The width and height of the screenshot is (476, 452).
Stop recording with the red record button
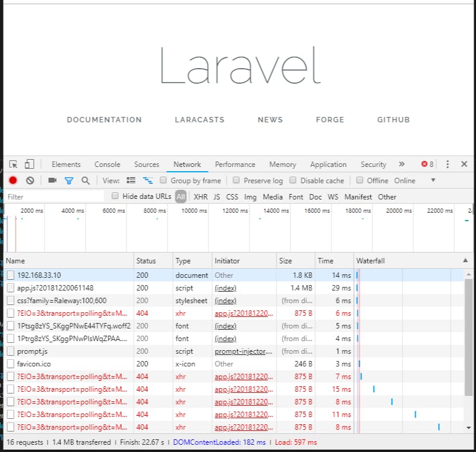click(13, 180)
